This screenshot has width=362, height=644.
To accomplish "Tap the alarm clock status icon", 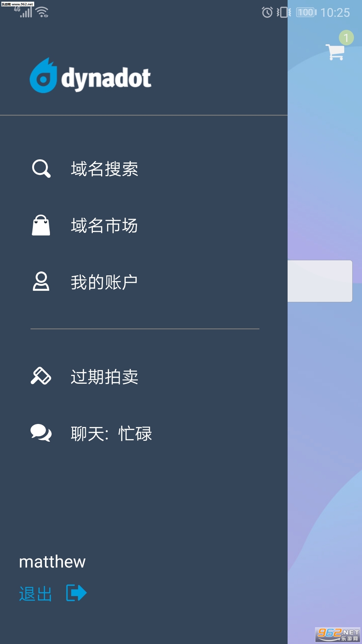I will [267, 12].
